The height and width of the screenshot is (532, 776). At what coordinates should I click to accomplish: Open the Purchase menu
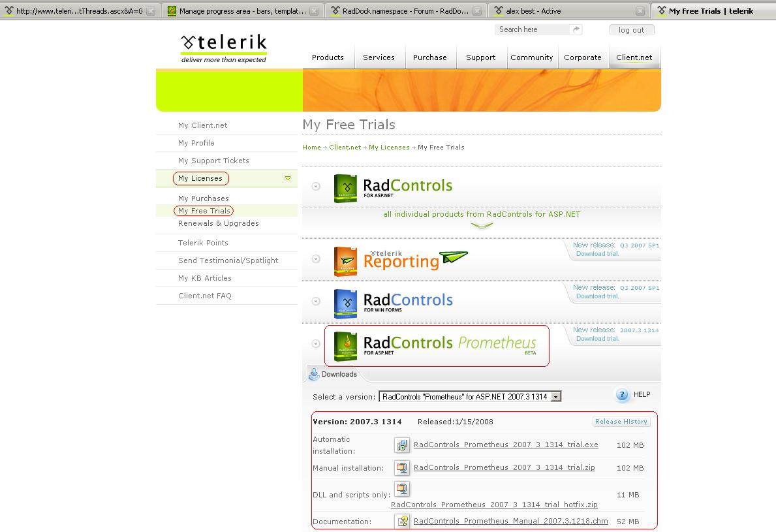pyautogui.click(x=429, y=57)
